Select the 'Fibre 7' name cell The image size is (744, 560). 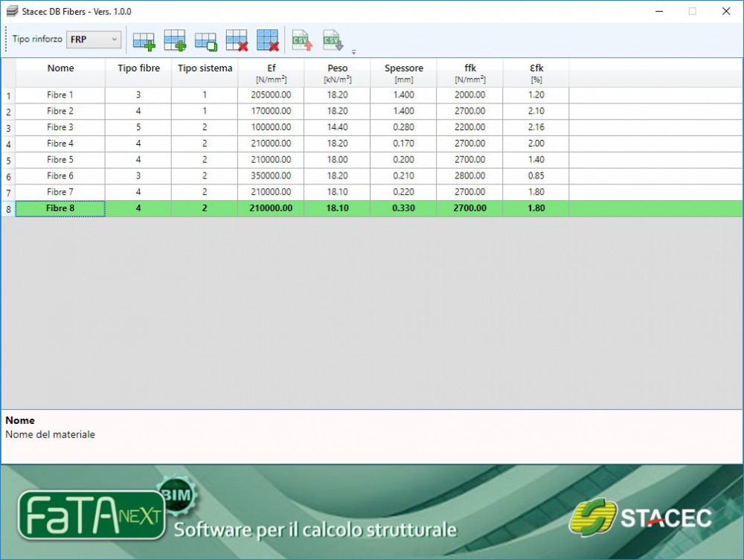60,192
